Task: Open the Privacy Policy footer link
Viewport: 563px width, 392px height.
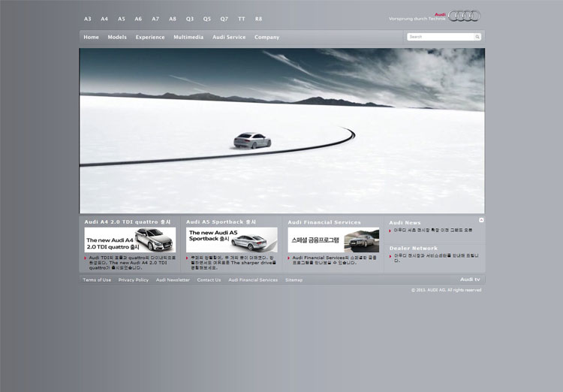Action: click(134, 280)
